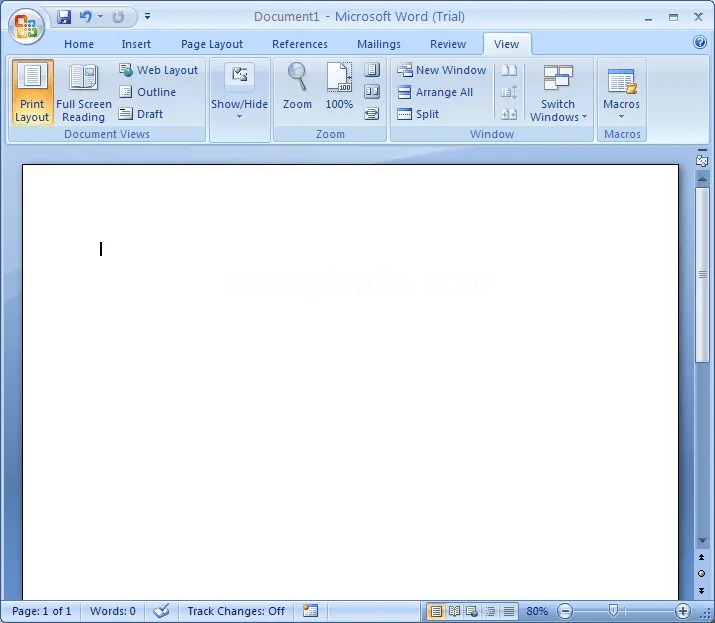Set zoom to 100% in ribbon
This screenshot has width=715, height=623.
pyautogui.click(x=339, y=86)
